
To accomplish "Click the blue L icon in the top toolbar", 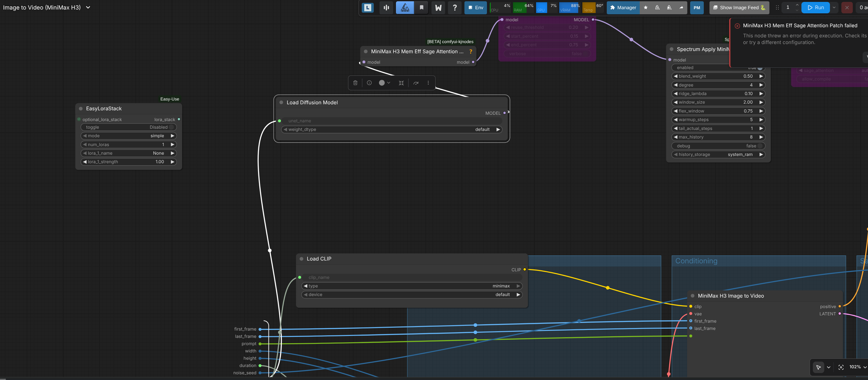I will pyautogui.click(x=368, y=7).
